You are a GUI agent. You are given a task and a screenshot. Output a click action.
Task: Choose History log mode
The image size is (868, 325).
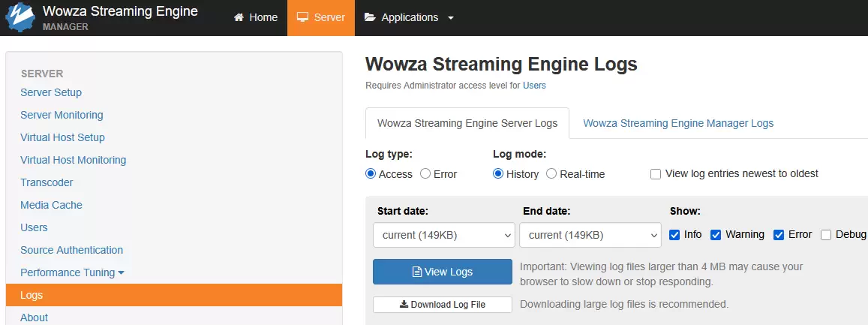498,174
